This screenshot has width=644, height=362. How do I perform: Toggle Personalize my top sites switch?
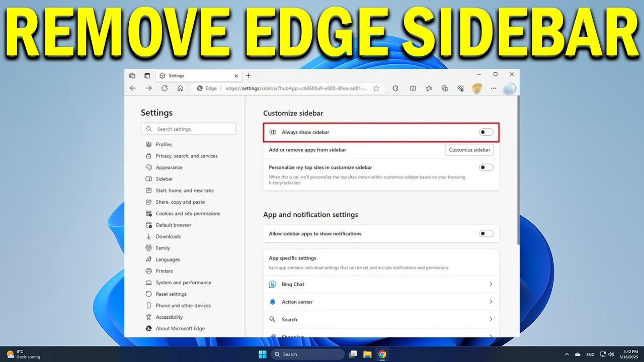pyautogui.click(x=486, y=167)
